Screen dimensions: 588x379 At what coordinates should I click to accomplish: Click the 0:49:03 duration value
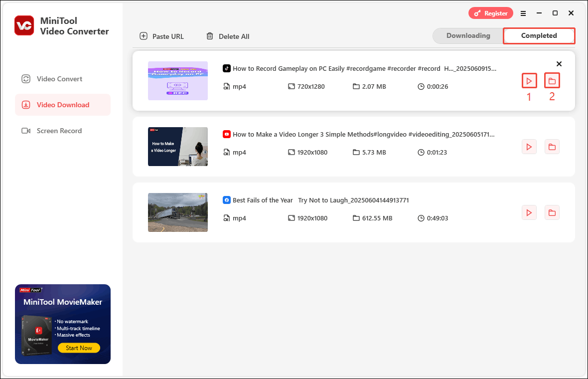[437, 218]
